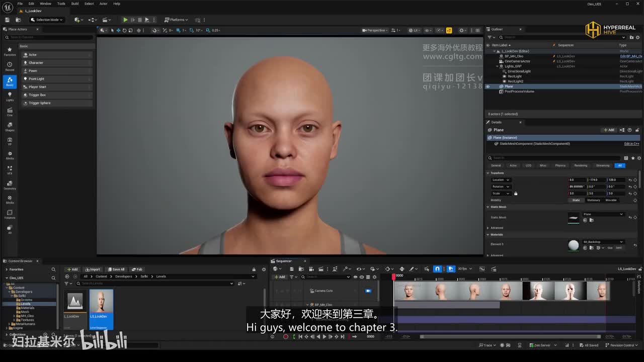Click the Import button in Content Browser
The width and height of the screenshot is (644, 362).
(x=93, y=269)
